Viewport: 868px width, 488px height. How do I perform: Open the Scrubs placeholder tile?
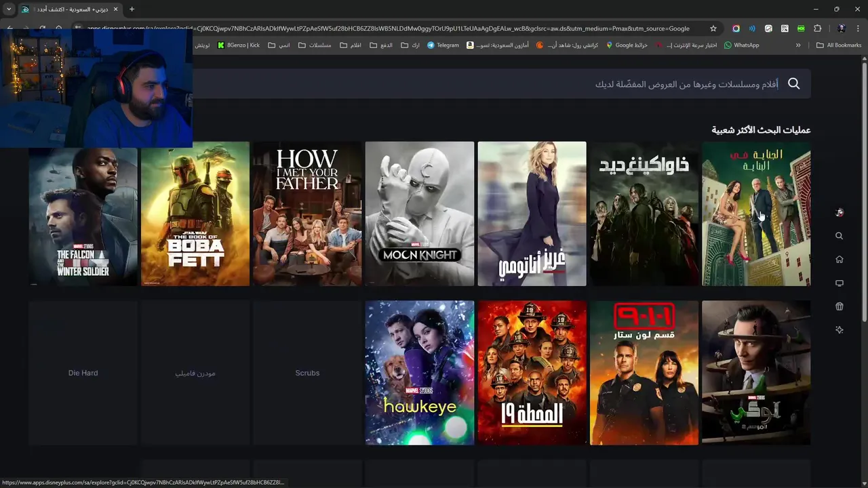click(307, 373)
